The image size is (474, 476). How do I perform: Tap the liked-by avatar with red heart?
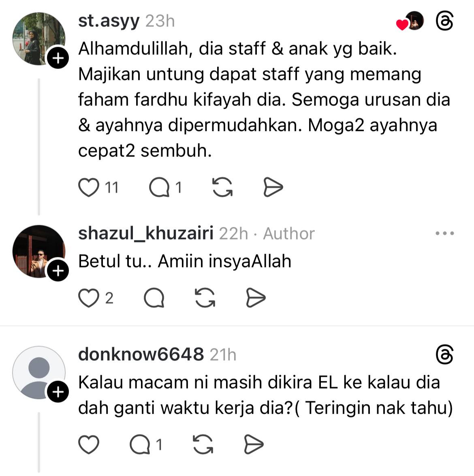click(410, 21)
